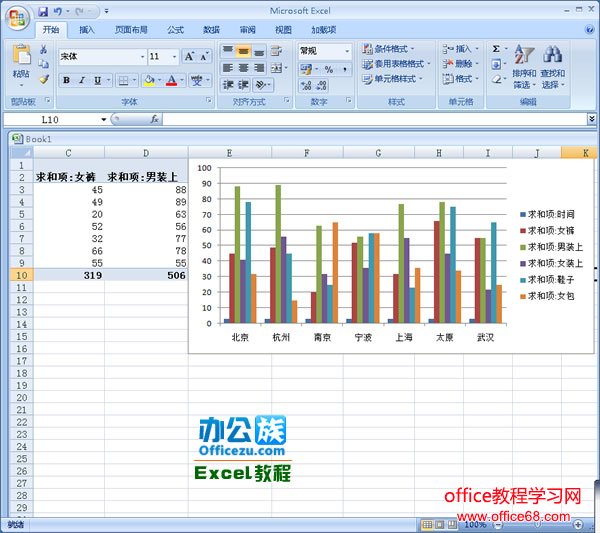Image resolution: width=600 pixels, height=533 pixels.
Task: Click the 插入 cells button
Action: pos(460,49)
